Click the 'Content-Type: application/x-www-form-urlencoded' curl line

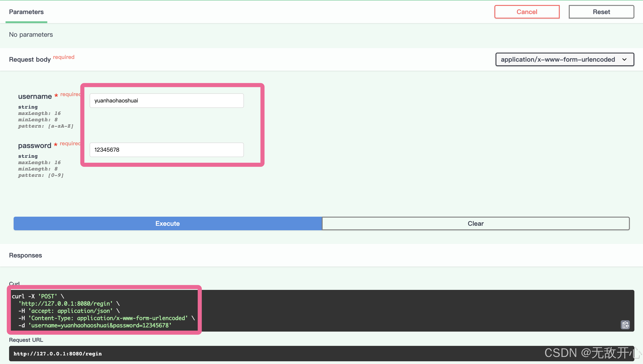[106, 318]
